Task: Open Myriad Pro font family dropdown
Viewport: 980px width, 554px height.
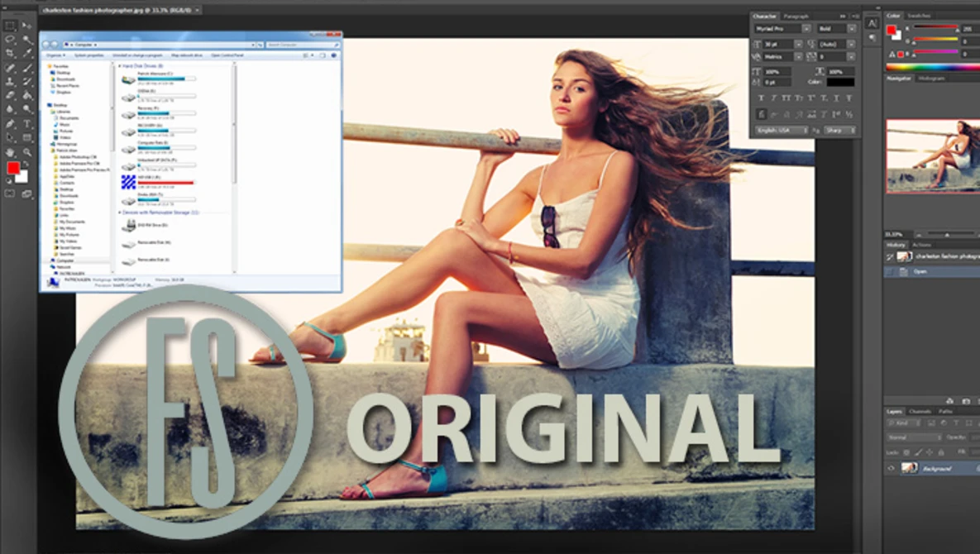Action: point(806,29)
